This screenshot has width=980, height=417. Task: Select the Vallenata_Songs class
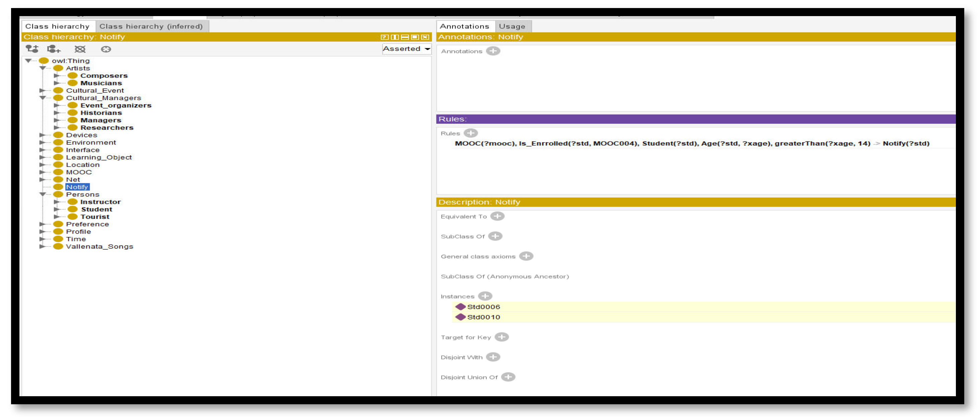99,246
